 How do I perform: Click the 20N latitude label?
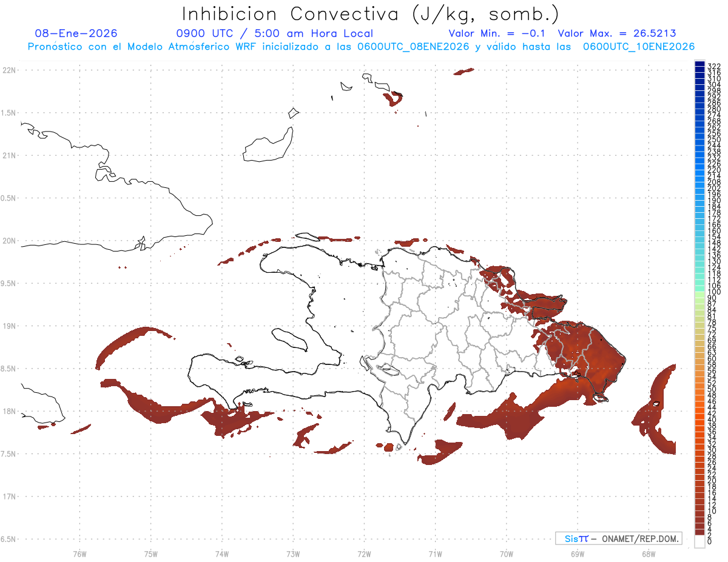pyautogui.click(x=8, y=241)
